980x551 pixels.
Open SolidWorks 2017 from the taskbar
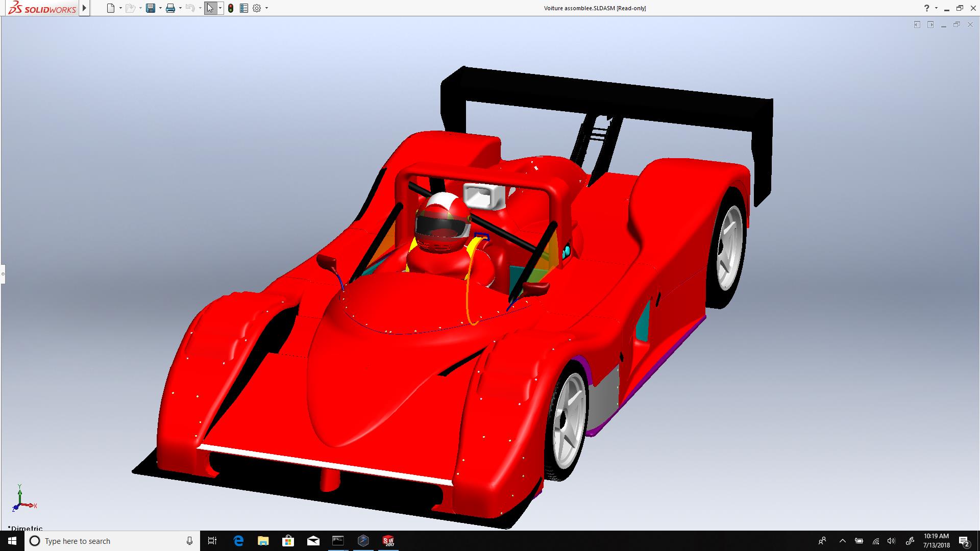click(x=388, y=541)
